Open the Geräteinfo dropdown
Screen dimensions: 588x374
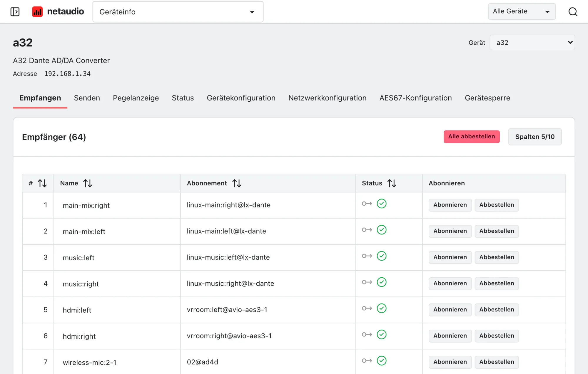178,12
